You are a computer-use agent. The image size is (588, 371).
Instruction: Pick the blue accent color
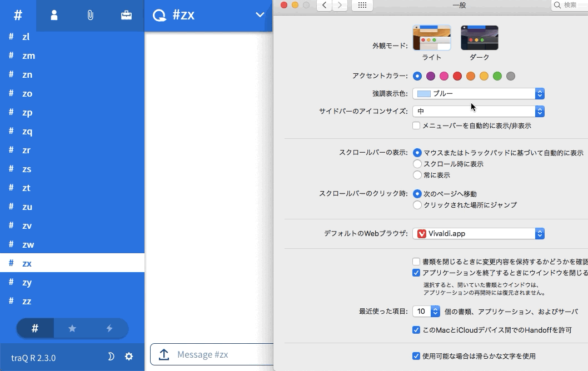pyautogui.click(x=417, y=76)
